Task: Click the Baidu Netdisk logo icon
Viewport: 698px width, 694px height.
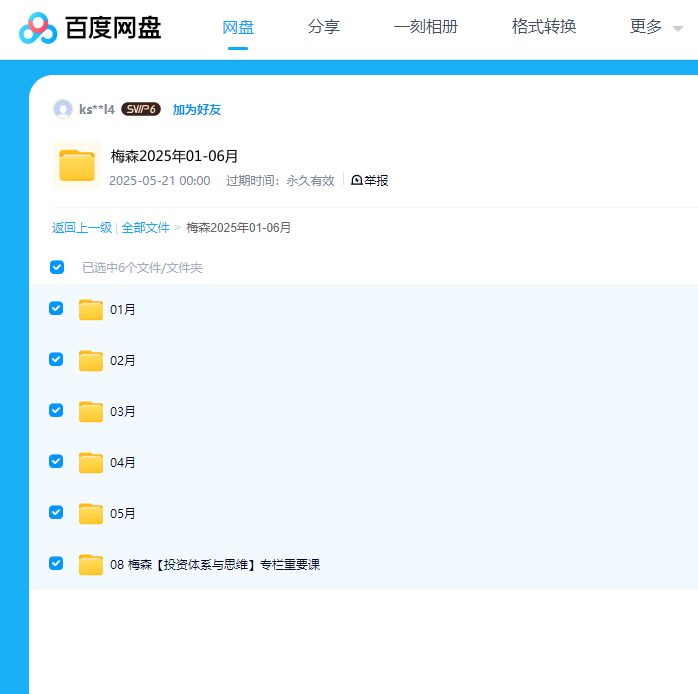Action: pos(40,28)
